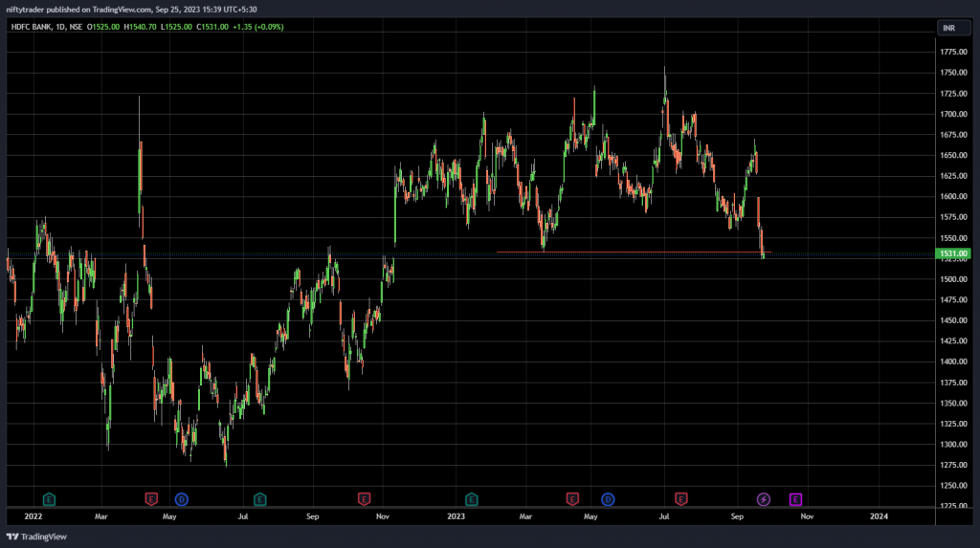Click the 1375.00 price axis label
The height and width of the screenshot is (548, 980).
click(954, 383)
